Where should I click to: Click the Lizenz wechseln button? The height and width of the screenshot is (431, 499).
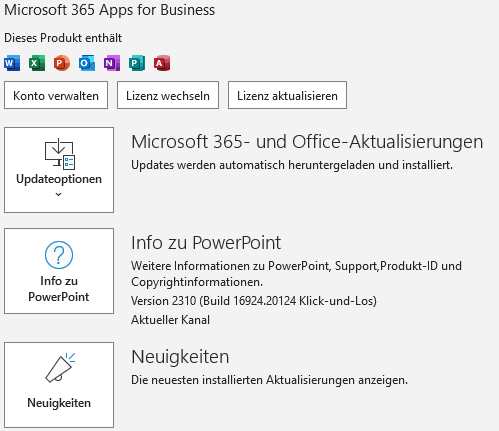[168, 95]
